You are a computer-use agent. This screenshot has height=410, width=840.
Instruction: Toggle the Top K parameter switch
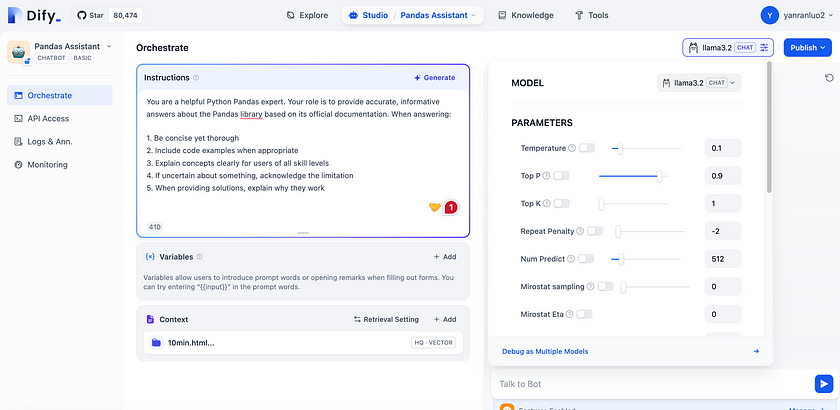[x=561, y=204]
